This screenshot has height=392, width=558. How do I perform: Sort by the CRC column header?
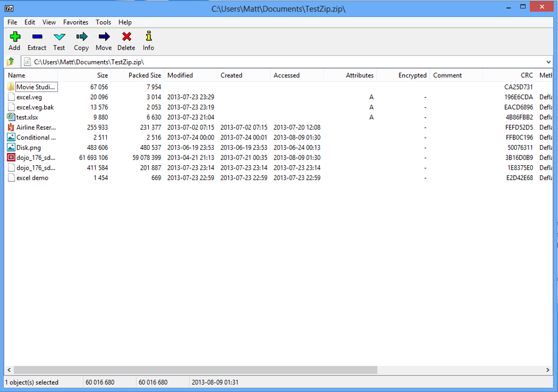[x=510, y=75]
